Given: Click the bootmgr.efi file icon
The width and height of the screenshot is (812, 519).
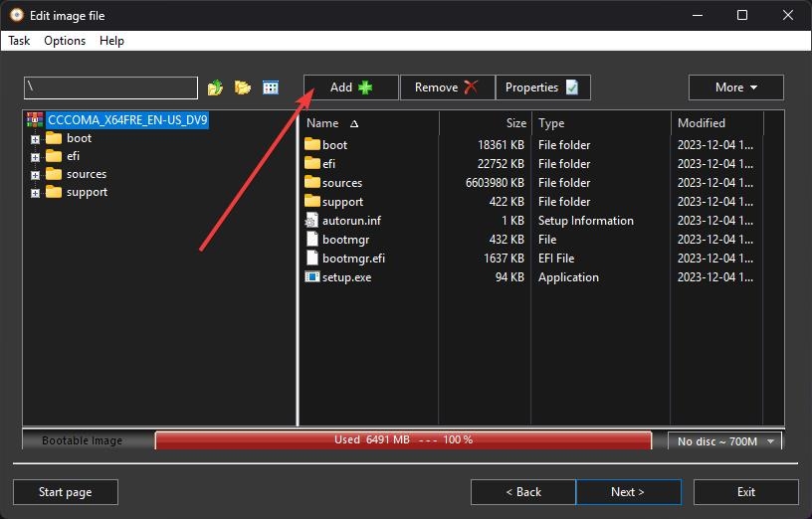Looking at the screenshot, I should (311, 259).
